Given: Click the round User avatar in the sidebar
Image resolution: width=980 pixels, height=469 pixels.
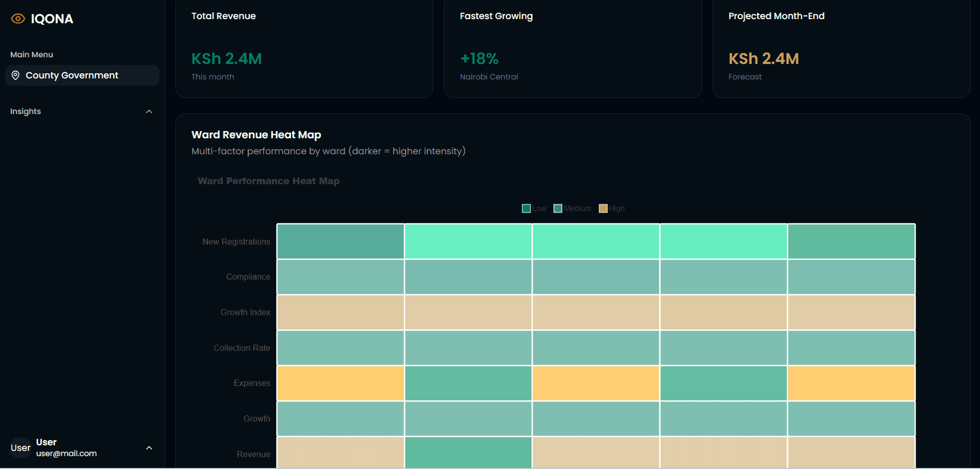Looking at the screenshot, I should pos(21,448).
